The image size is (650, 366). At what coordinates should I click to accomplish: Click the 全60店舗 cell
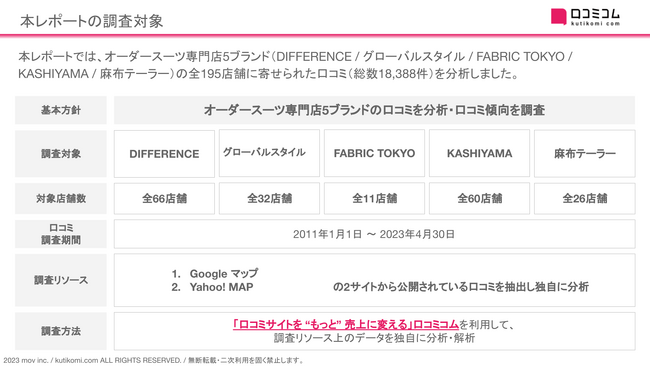pyautogui.click(x=479, y=199)
